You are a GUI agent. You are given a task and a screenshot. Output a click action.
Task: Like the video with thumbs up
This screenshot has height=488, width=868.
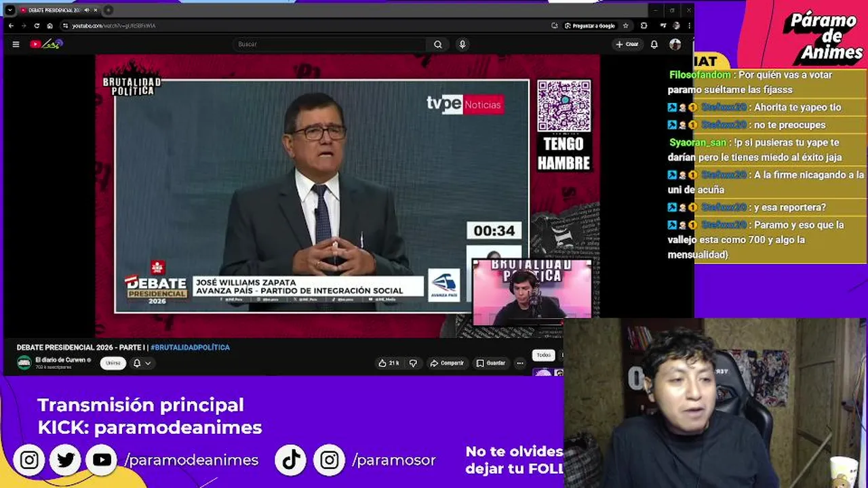(x=389, y=363)
